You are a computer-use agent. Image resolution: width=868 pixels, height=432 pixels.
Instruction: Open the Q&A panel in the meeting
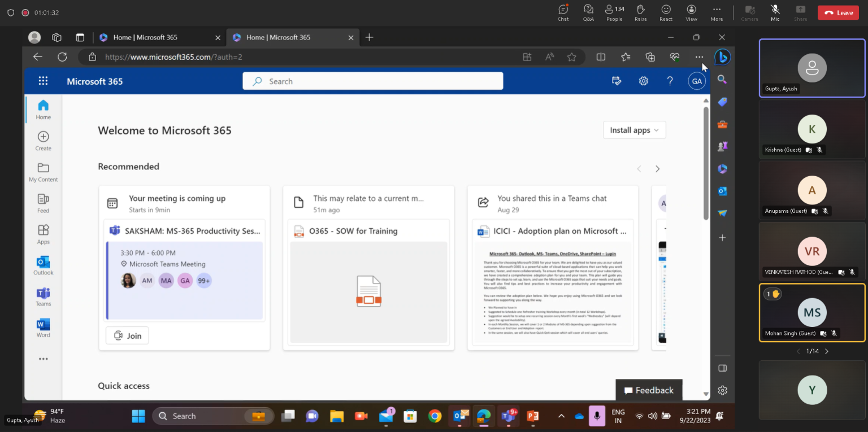588,12
